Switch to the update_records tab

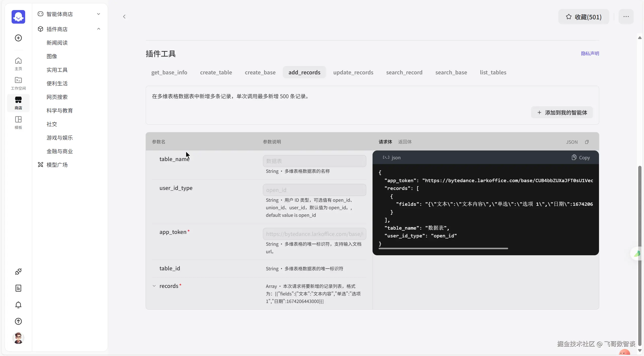(x=353, y=72)
